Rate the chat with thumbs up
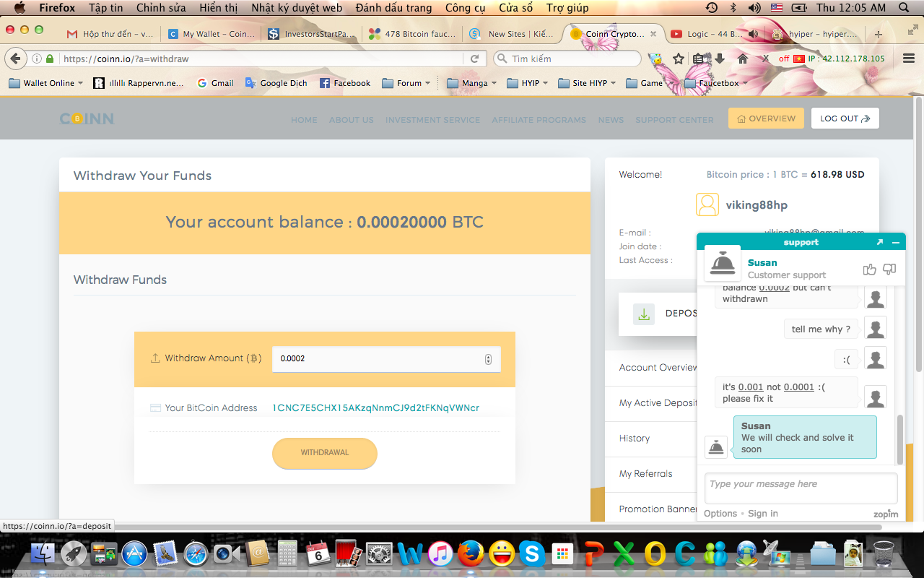This screenshot has height=578, width=924. tap(869, 269)
